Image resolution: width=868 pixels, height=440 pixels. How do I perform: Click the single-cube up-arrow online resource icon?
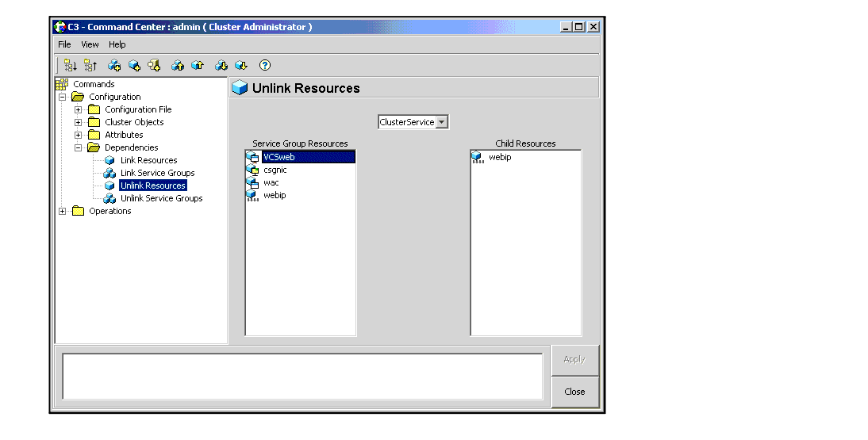[198, 66]
